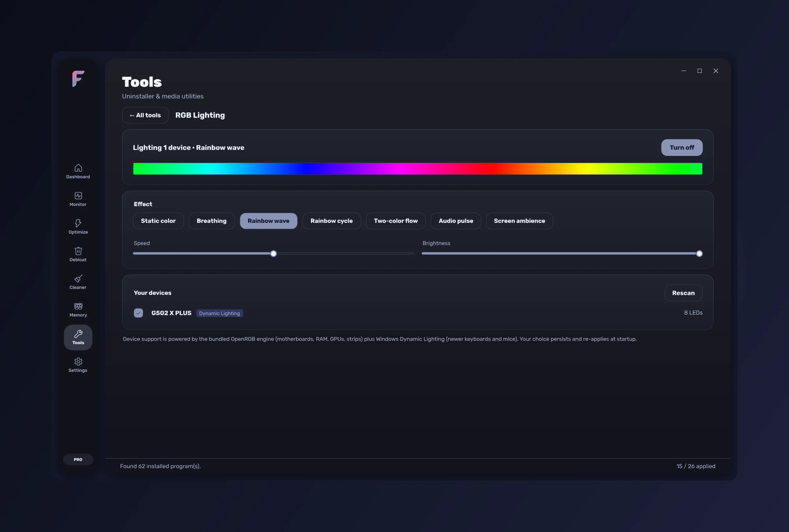Go back via All tools button
The image size is (789, 532).
(x=145, y=115)
